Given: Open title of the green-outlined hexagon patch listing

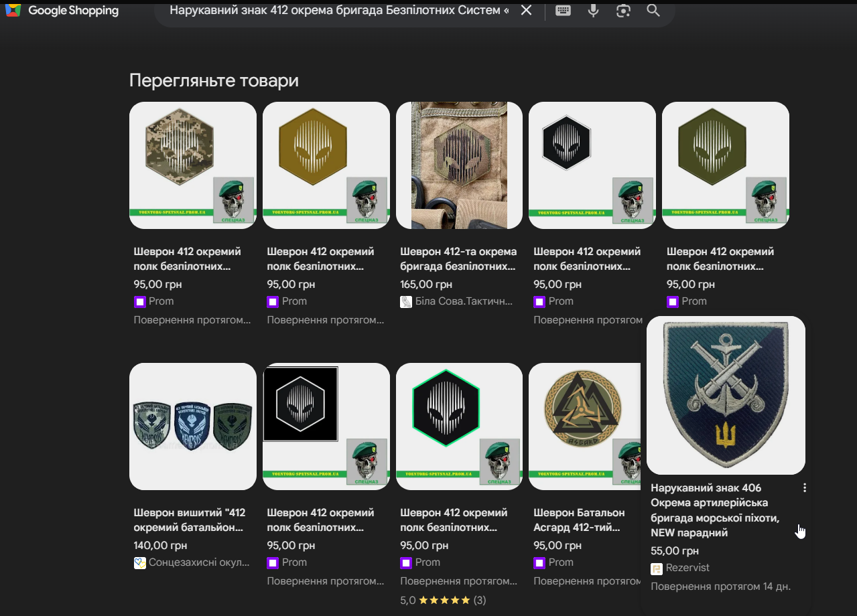Looking at the screenshot, I should [454, 520].
